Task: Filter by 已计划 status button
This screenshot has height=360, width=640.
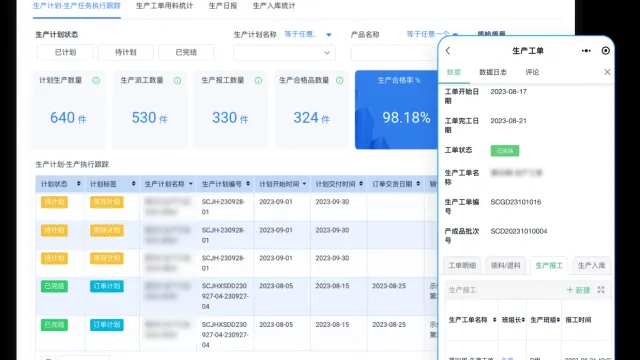Action: pyautogui.click(x=65, y=52)
